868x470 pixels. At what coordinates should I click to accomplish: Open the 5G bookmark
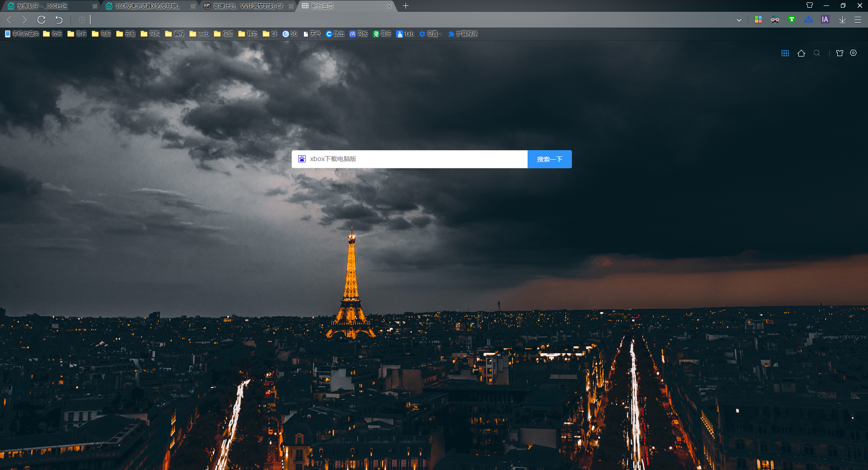click(290, 34)
